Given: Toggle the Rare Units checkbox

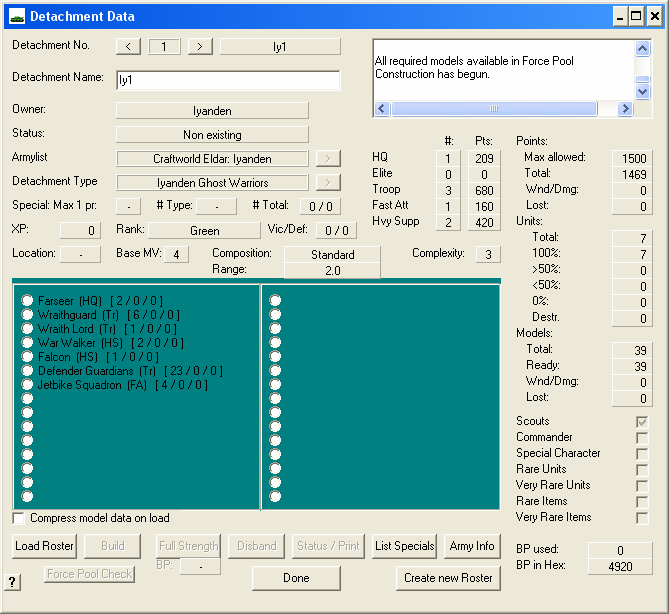Looking at the screenshot, I should 642,470.
